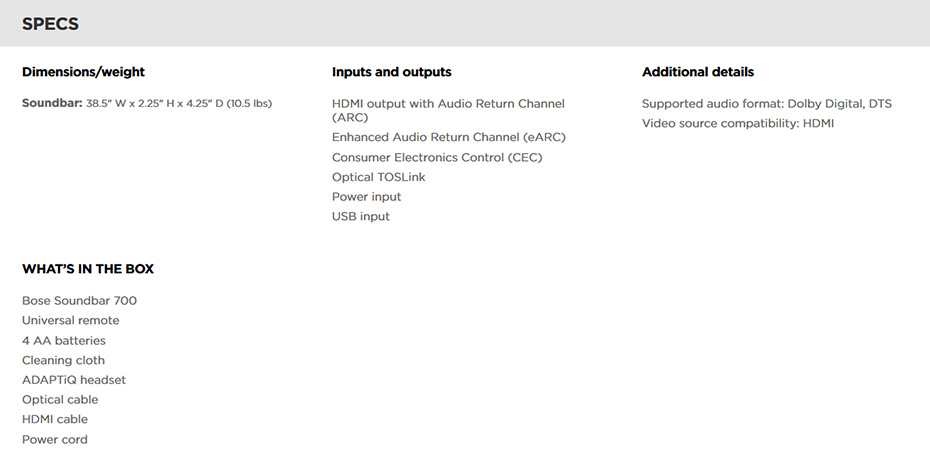The image size is (930, 466).
Task: Click Supported audio format line
Action: [767, 104]
